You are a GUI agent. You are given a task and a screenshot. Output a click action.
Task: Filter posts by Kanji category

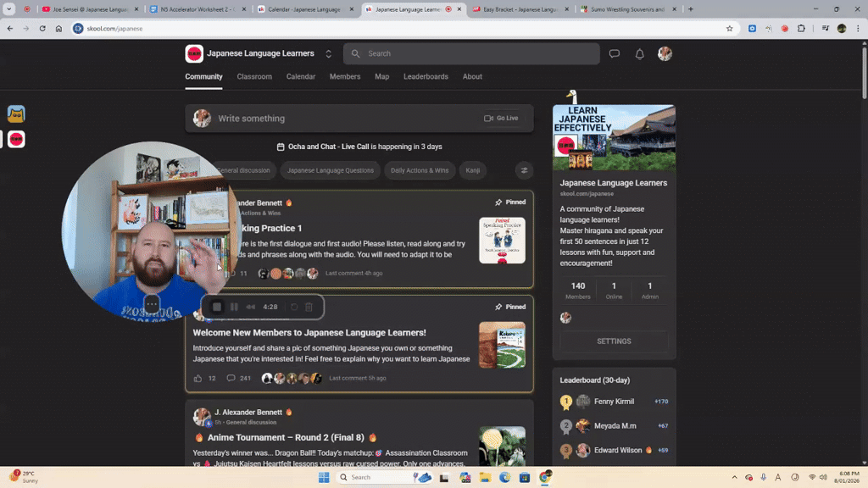click(473, 170)
